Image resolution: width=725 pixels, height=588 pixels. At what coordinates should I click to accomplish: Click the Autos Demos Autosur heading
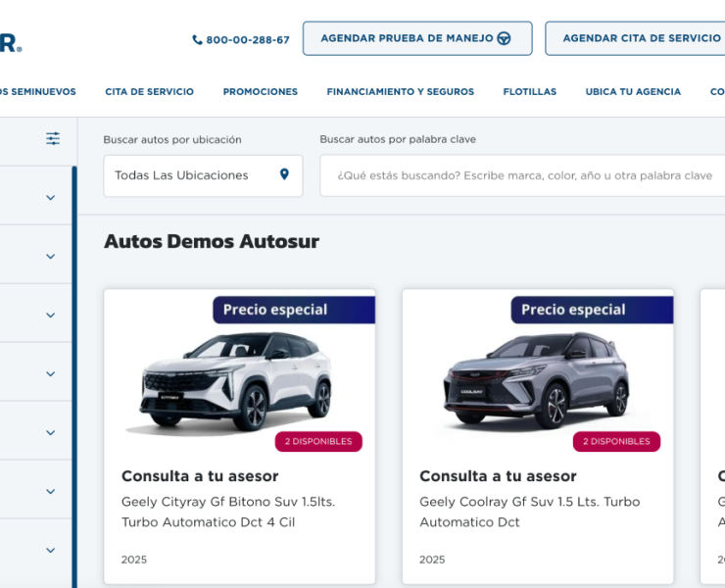pyautogui.click(x=212, y=241)
